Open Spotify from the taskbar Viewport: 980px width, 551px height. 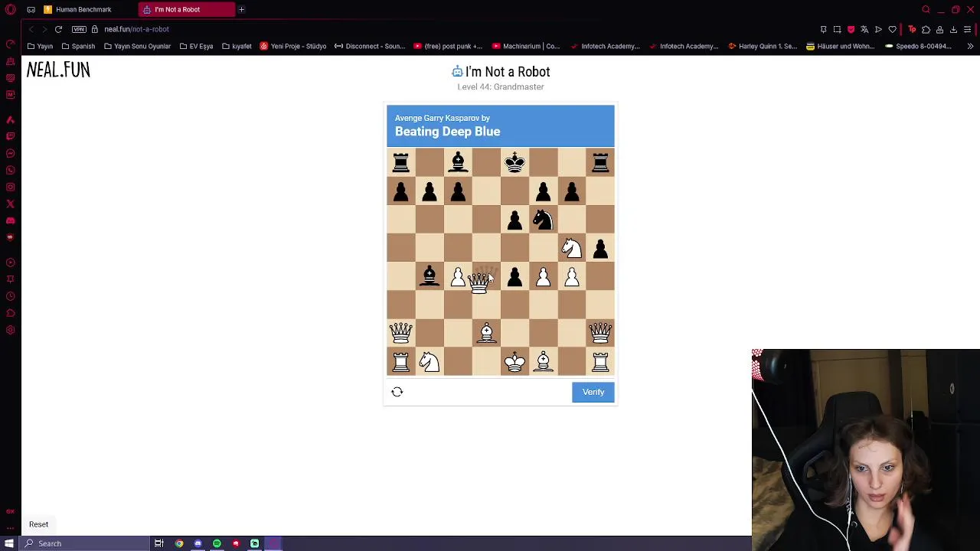217,543
